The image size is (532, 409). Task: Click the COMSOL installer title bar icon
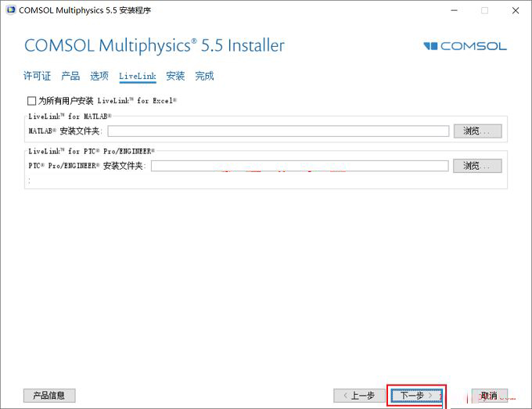click(x=11, y=10)
